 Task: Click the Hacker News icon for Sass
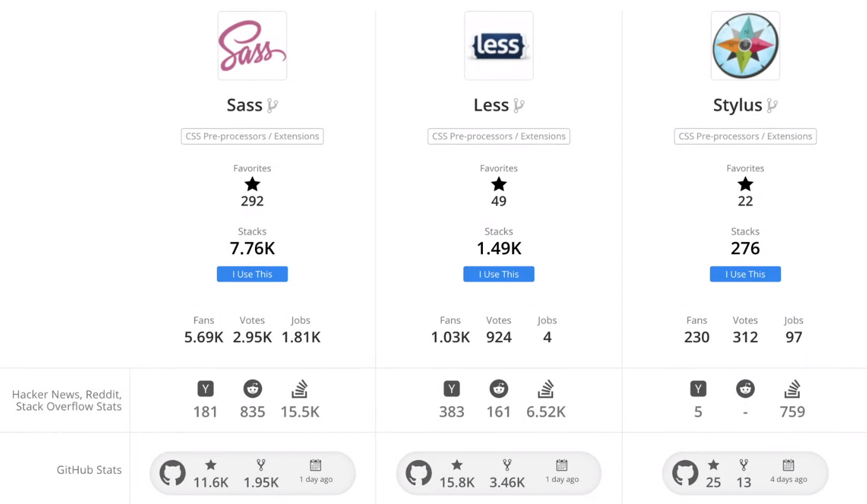(205, 389)
